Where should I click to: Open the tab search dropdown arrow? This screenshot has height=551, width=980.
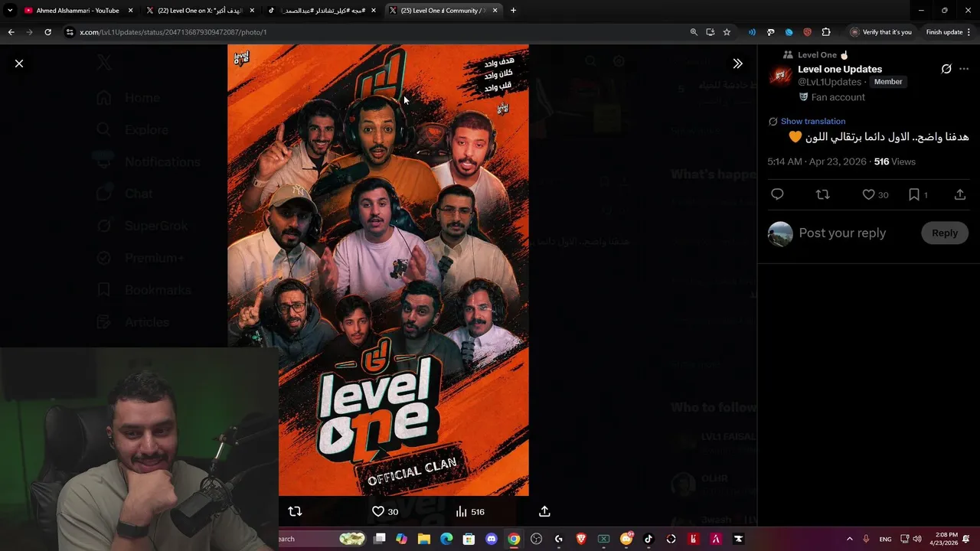pyautogui.click(x=10, y=11)
